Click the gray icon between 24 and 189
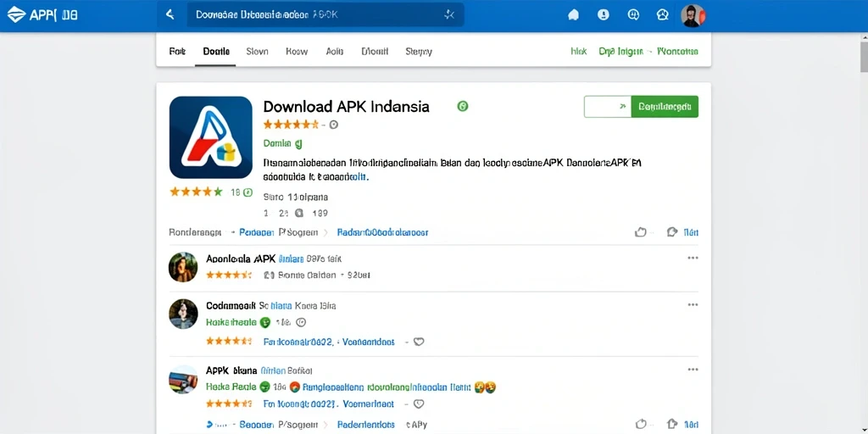This screenshot has height=434, width=868. click(299, 213)
